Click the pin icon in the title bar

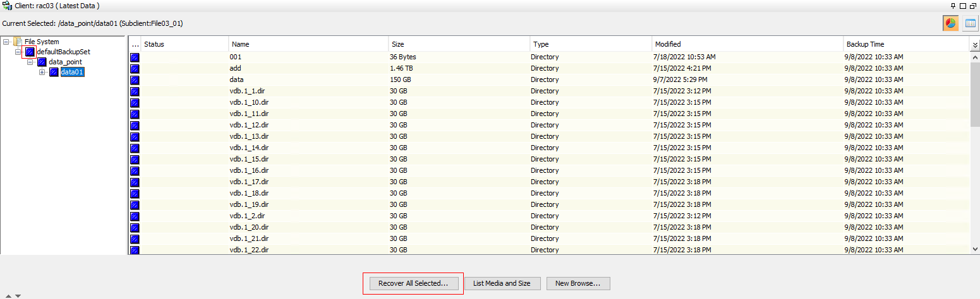pos(952,6)
